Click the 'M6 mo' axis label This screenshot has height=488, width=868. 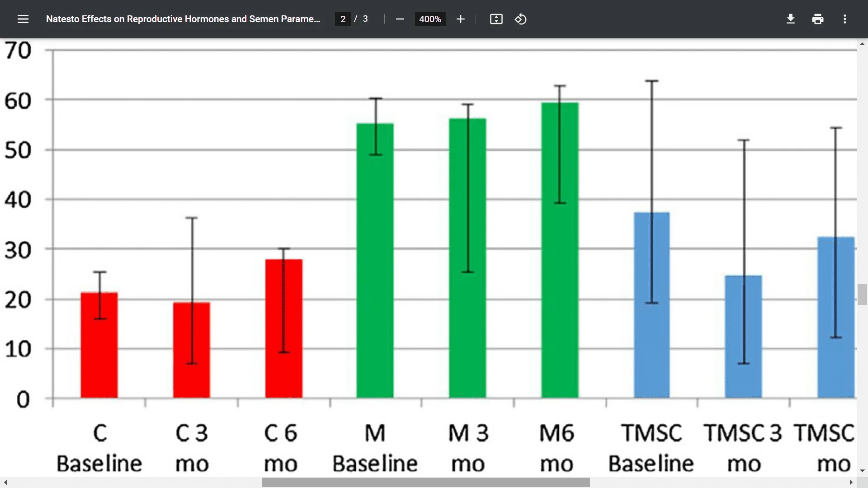tap(557, 448)
